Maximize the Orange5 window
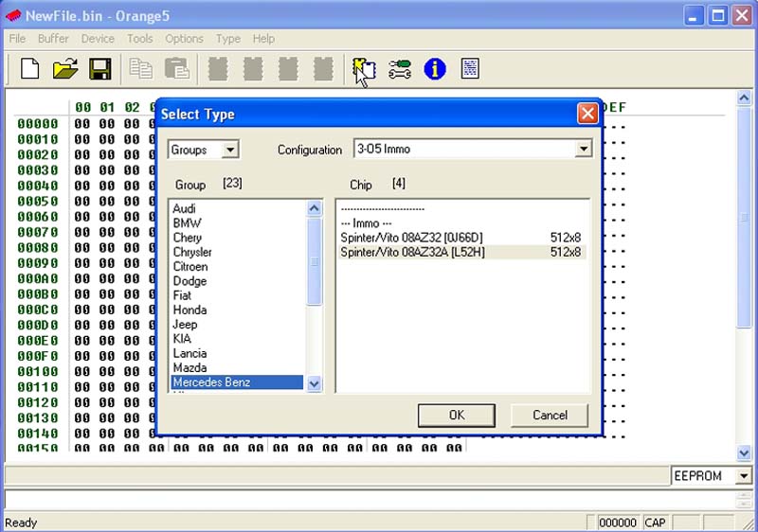Image resolution: width=758 pixels, height=532 pixels. point(718,15)
